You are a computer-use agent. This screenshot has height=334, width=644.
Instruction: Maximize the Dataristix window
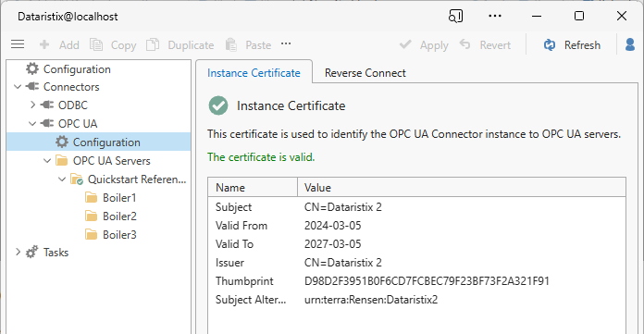pos(579,16)
